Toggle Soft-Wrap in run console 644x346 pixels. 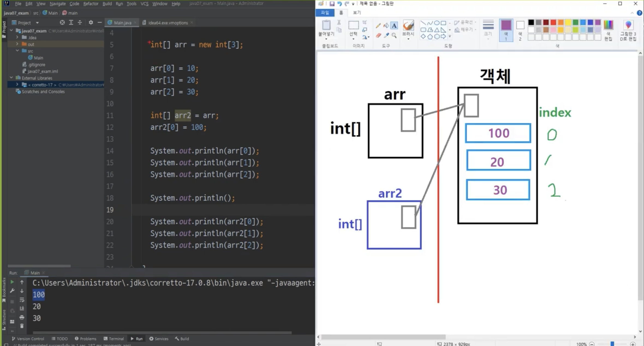(22, 300)
